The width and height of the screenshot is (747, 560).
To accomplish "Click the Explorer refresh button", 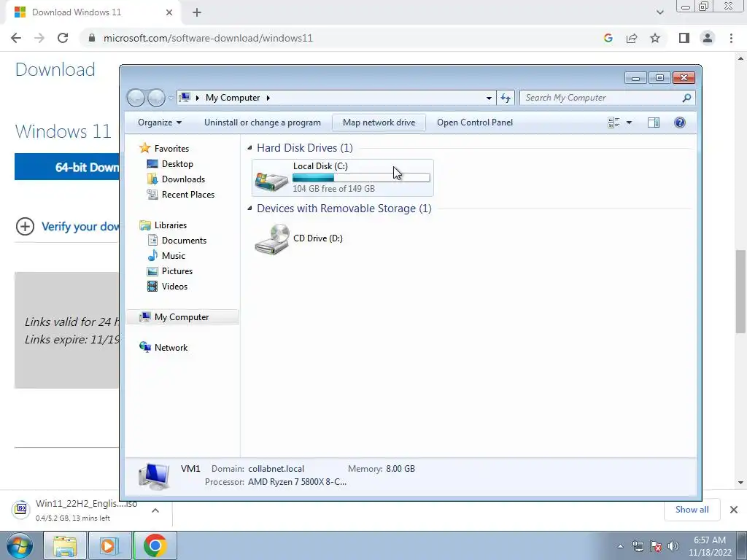I will pyautogui.click(x=506, y=98).
